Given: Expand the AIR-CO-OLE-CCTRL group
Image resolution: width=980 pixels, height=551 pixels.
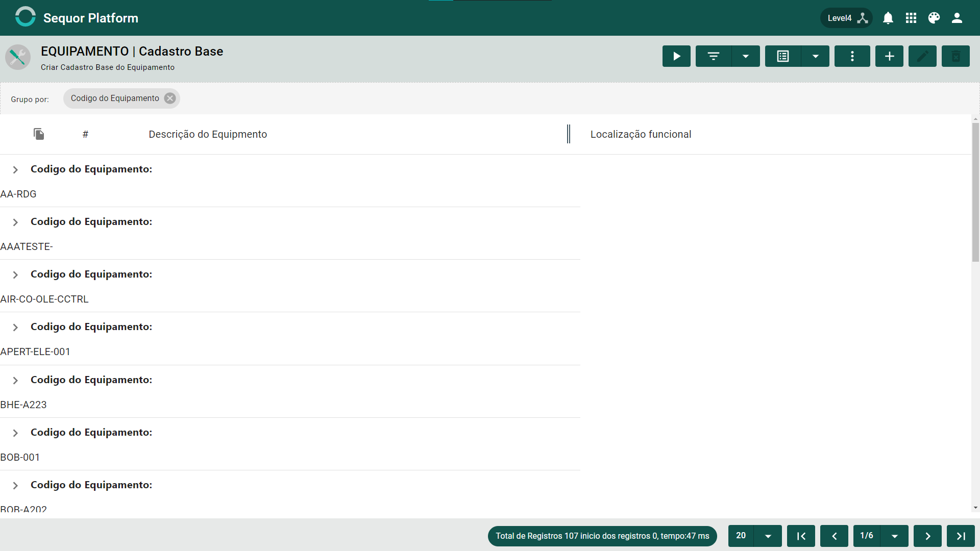Looking at the screenshot, I should pos(15,275).
